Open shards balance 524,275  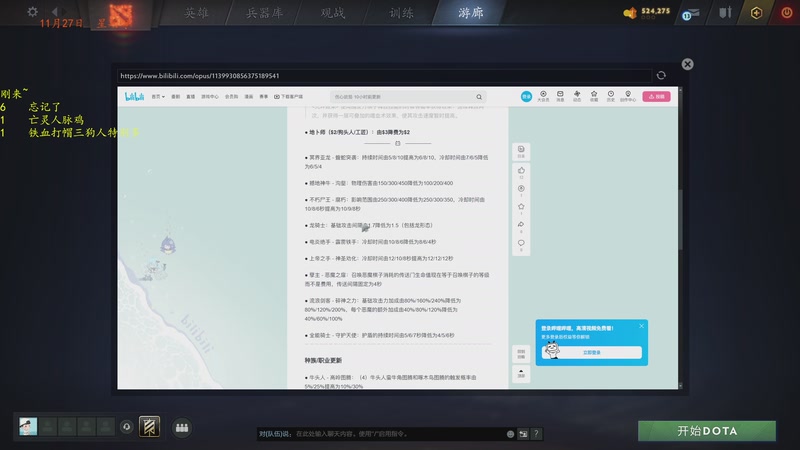pos(647,12)
